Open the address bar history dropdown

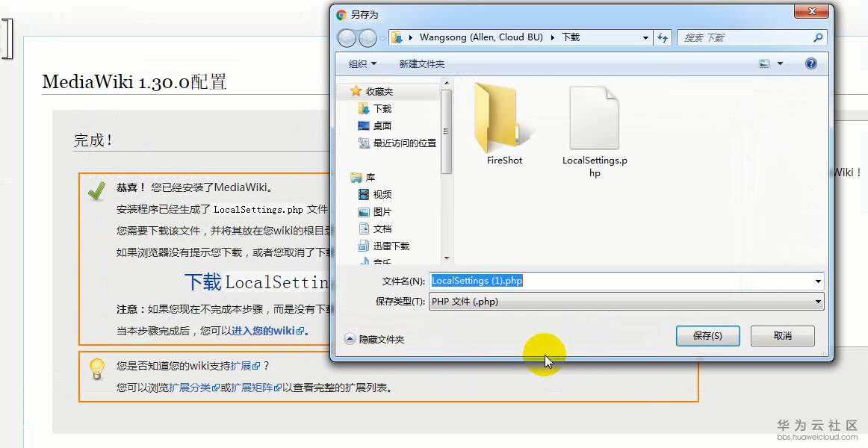tap(645, 37)
